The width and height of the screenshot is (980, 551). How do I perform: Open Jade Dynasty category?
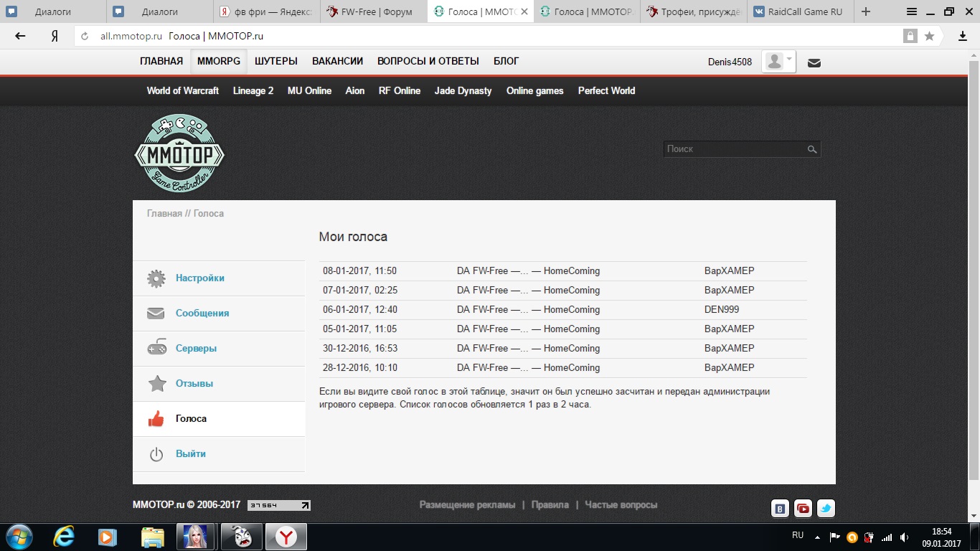point(463,91)
